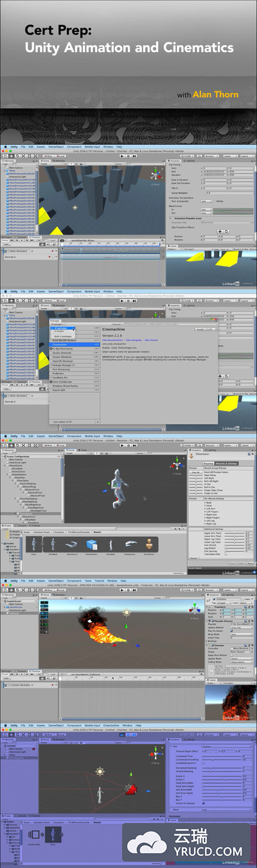
Task: Select the TextMesh Pro package row
Action: tap(75, 377)
